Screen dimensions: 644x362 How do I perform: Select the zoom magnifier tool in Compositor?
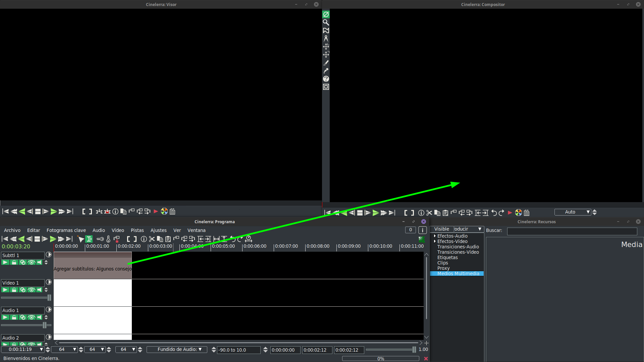pos(326,22)
